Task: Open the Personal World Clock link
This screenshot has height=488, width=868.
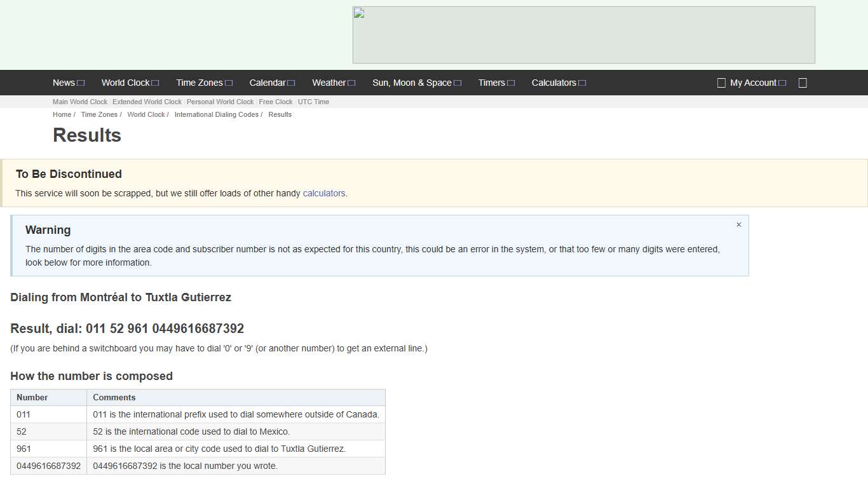Action: tap(220, 102)
